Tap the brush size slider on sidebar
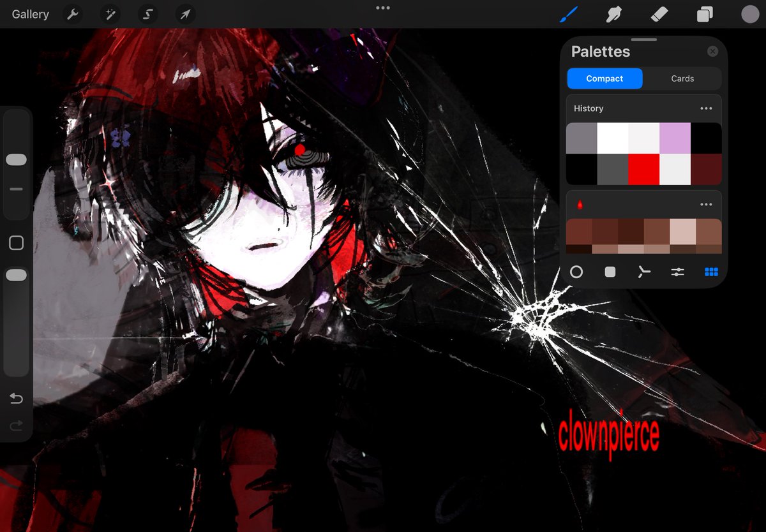 click(16, 159)
